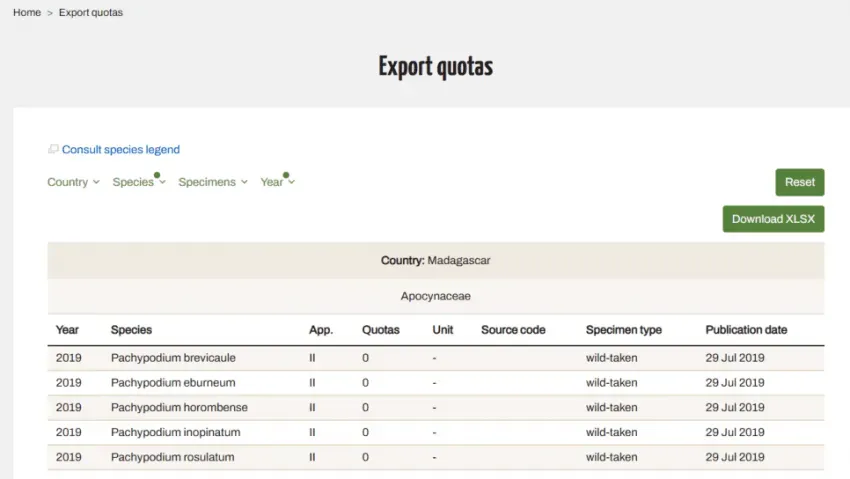Go to Home in the breadcrumb

pos(27,12)
